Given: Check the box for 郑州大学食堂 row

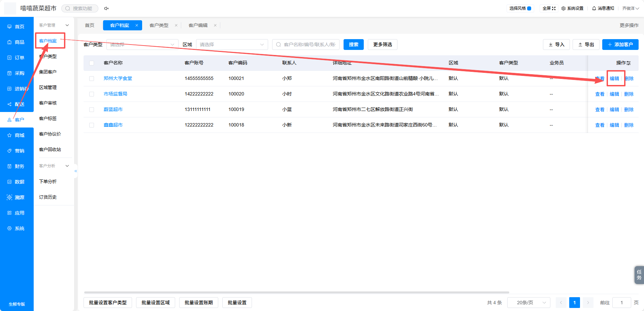Looking at the screenshot, I should 92,79.
